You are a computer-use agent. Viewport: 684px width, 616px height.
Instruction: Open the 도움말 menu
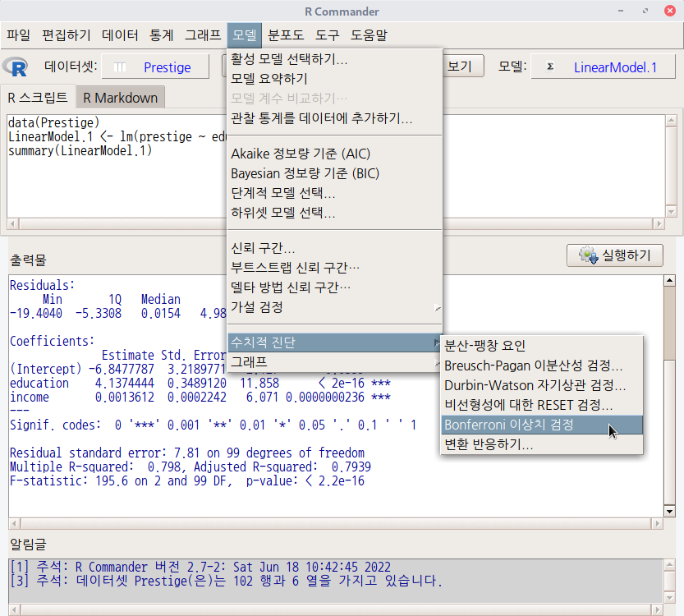pos(369,34)
